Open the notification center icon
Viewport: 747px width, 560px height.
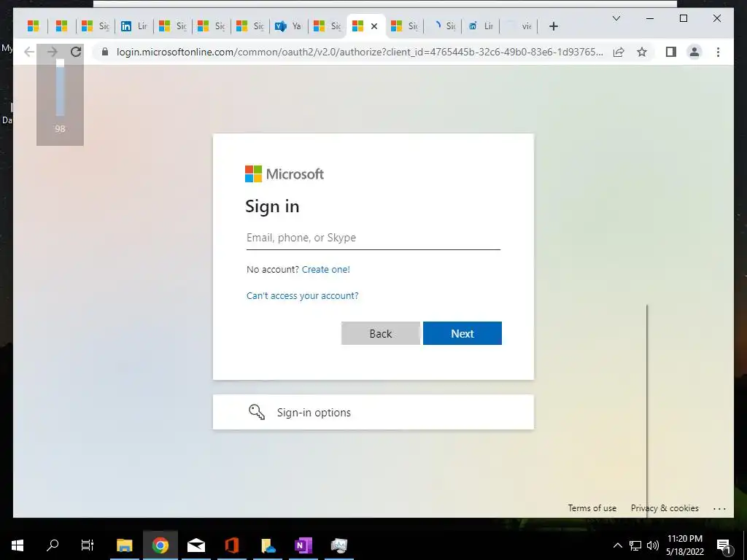point(724,545)
